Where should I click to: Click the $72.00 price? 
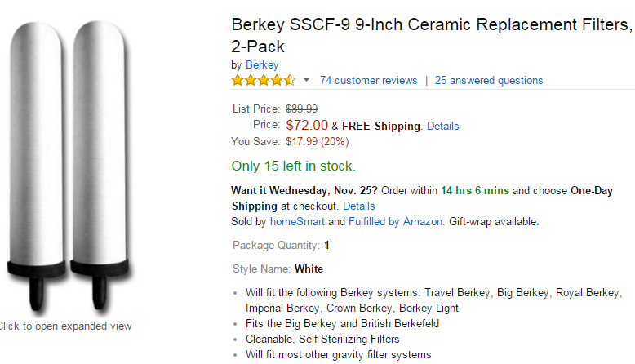coord(307,125)
